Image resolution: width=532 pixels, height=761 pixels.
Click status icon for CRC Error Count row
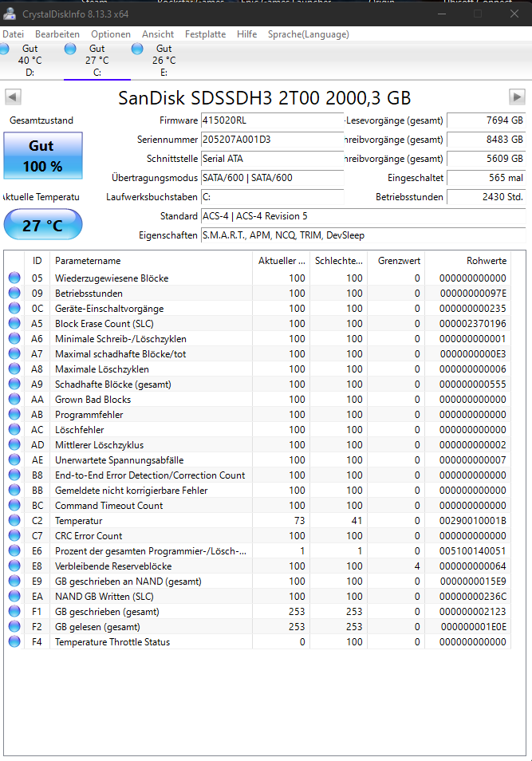14,535
